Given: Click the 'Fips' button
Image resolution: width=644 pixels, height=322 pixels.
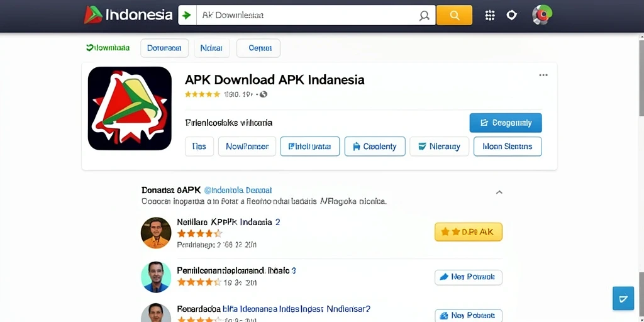Looking at the screenshot, I should point(199,147).
